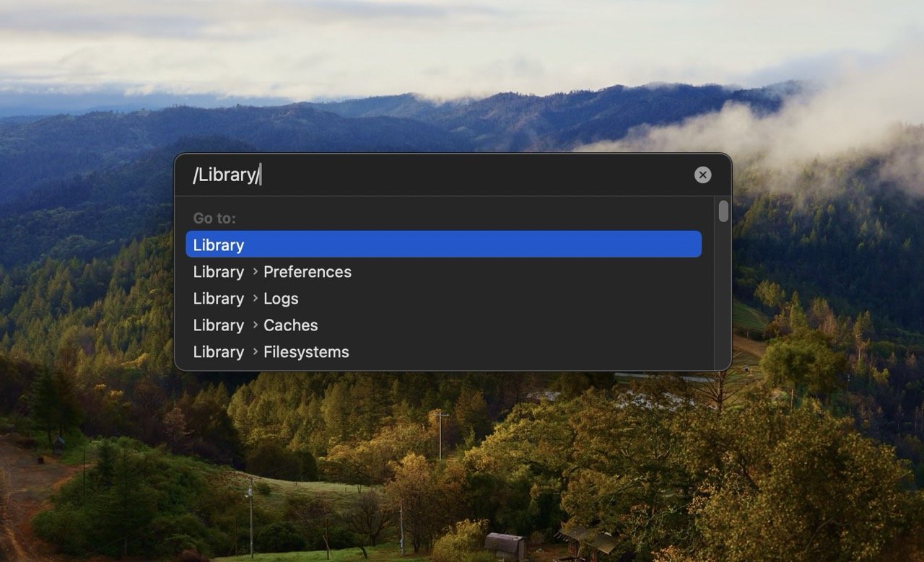Image resolution: width=924 pixels, height=562 pixels.
Task: Click the Library segment in the Filesystems row
Action: click(x=218, y=352)
